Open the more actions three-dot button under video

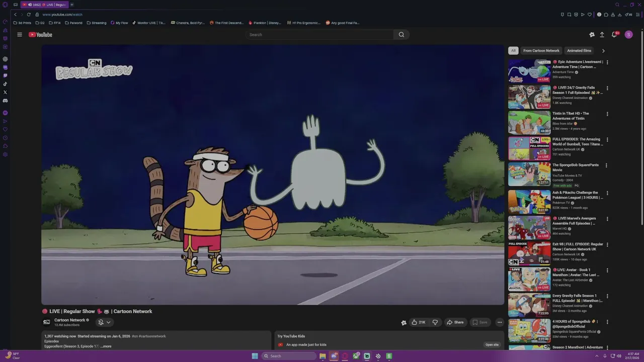[500, 322]
